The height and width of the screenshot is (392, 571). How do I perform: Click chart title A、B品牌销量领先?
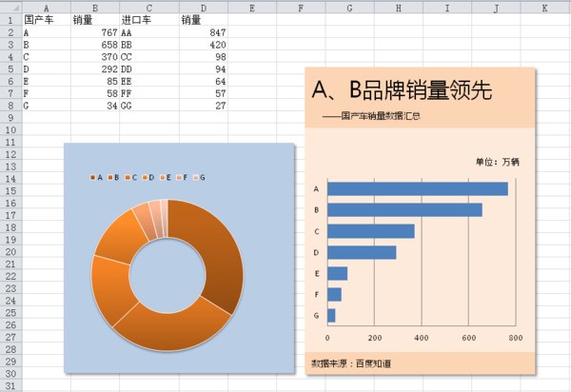tap(402, 90)
